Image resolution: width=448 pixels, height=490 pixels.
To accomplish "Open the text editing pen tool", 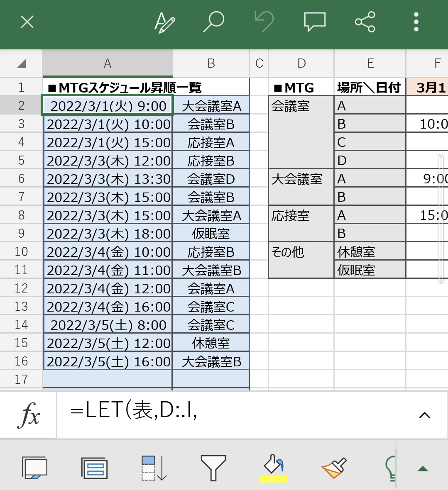I will click(164, 22).
